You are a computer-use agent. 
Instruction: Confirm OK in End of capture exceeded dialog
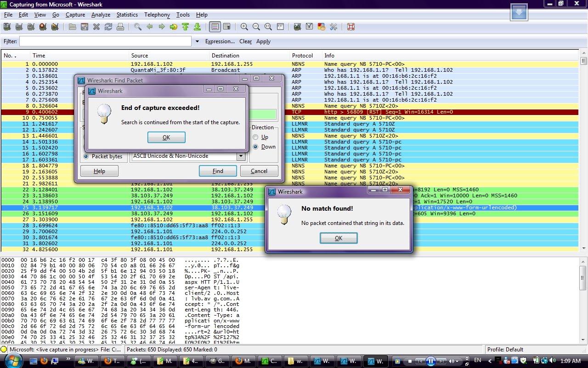(166, 137)
